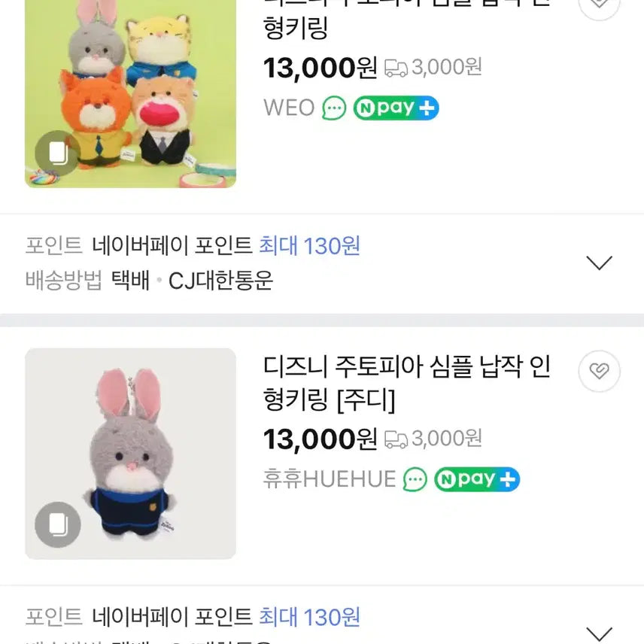Open the Judy rabbit plush thumbnail

click(x=130, y=454)
